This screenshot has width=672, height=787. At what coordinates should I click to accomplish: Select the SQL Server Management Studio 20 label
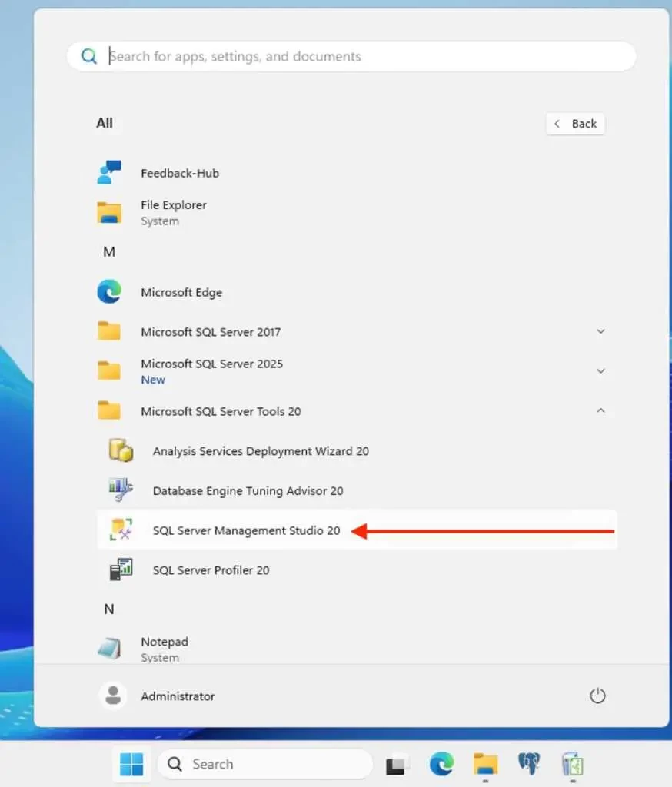point(246,530)
